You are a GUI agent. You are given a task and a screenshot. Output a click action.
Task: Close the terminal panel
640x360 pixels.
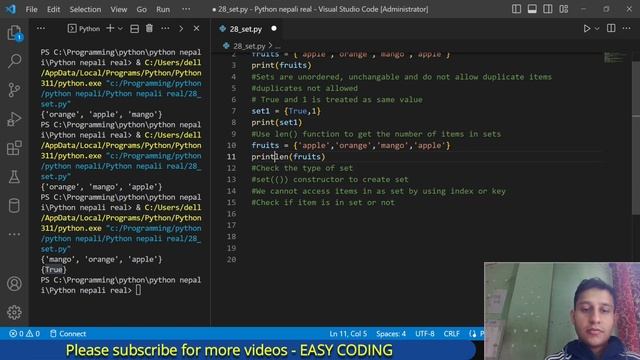pyautogui.click(x=196, y=29)
